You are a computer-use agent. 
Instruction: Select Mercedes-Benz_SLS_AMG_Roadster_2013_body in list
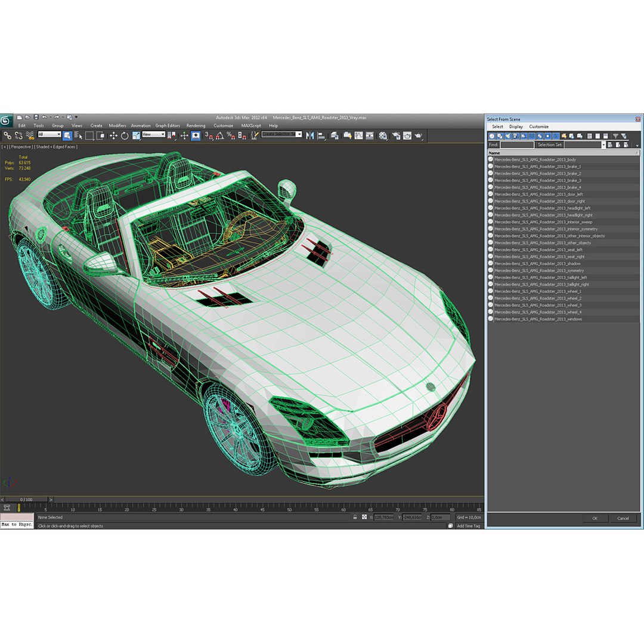[x=563, y=160]
